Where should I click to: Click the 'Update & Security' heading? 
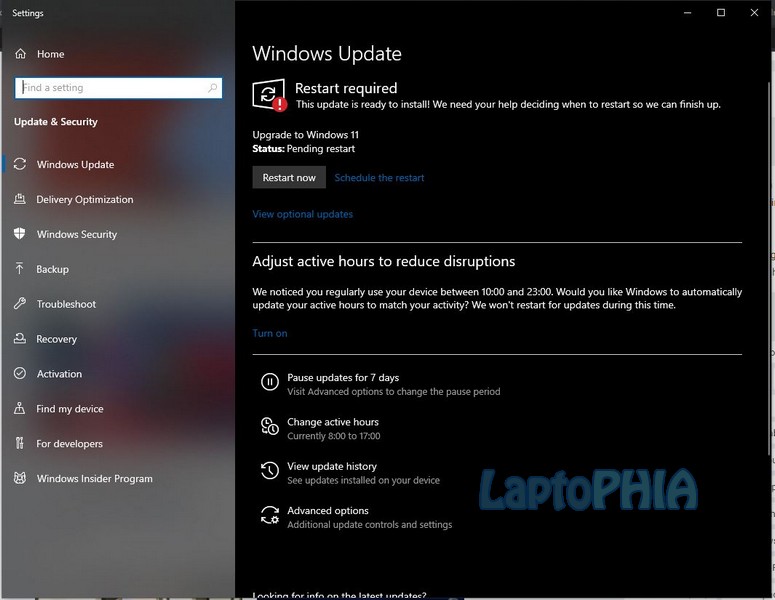(56, 122)
